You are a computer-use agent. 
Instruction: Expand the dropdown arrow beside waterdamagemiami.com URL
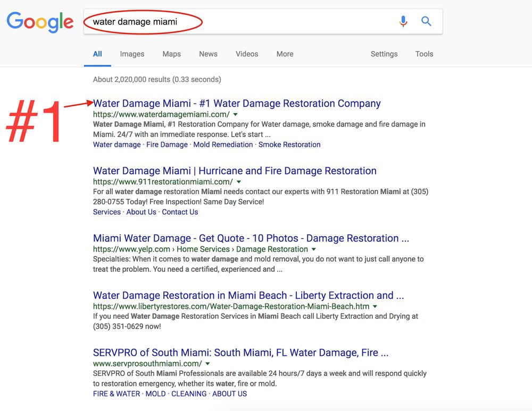236,115
